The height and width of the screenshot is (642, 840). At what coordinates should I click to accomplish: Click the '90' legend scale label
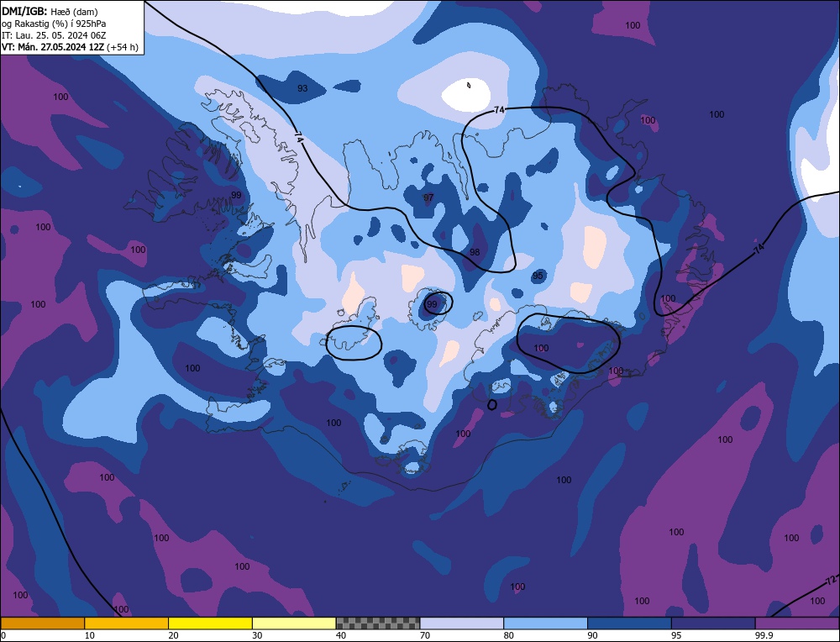(592, 635)
